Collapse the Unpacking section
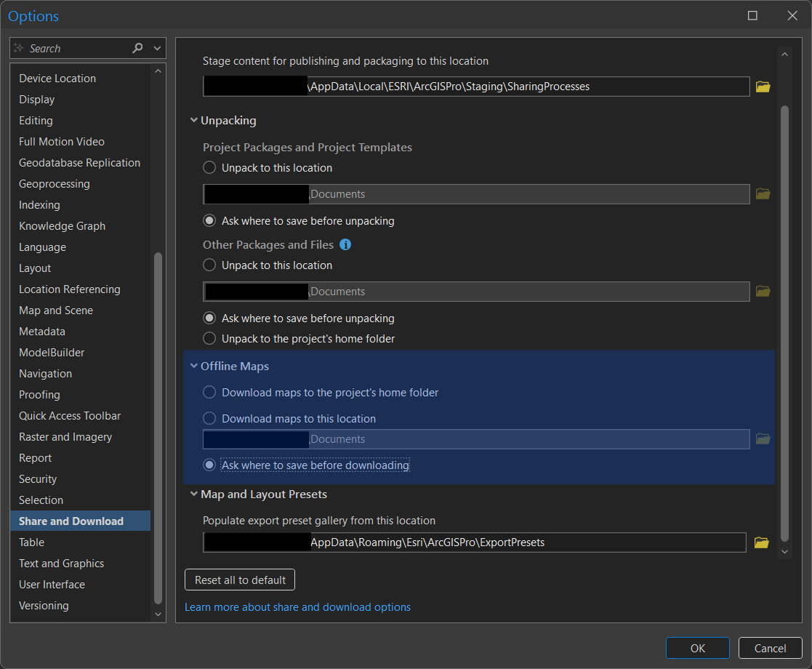 pyautogui.click(x=194, y=121)
